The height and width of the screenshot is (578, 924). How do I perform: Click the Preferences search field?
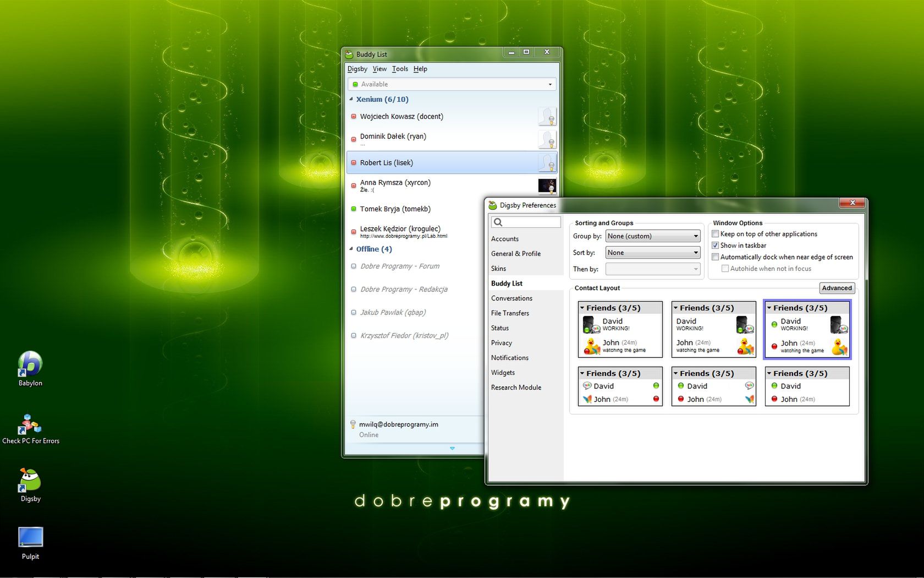(x=526, y=222)
